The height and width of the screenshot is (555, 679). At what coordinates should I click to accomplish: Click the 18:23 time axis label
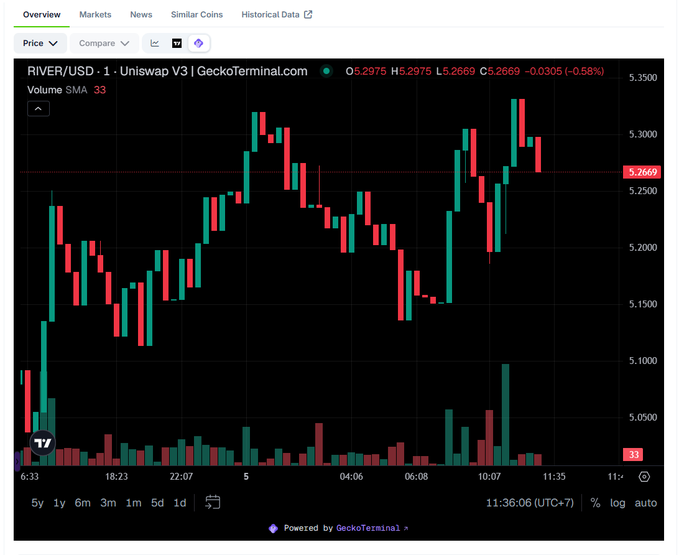point(116,477)
